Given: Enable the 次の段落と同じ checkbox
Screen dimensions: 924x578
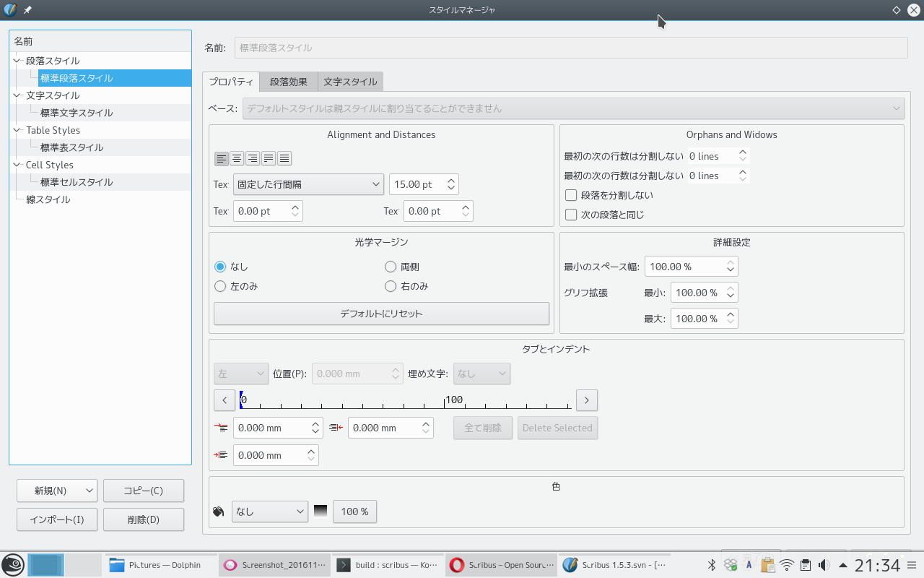Looking at the screenshot, I should click(571, 215).
